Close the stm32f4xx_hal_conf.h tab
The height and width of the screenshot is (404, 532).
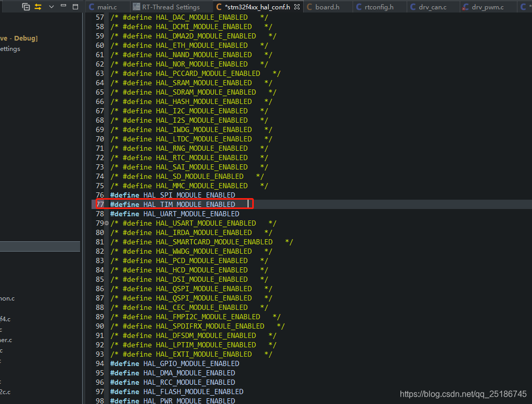[297, 7]
